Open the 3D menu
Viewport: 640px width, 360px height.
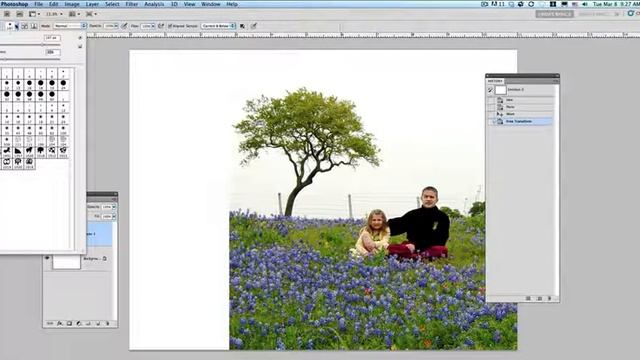pos(174,4)
